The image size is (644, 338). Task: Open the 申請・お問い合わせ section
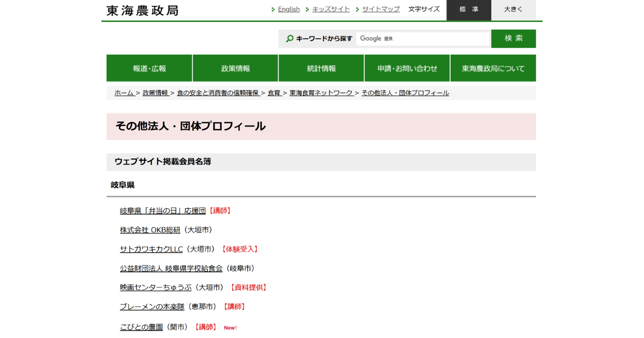pos(407,68)
